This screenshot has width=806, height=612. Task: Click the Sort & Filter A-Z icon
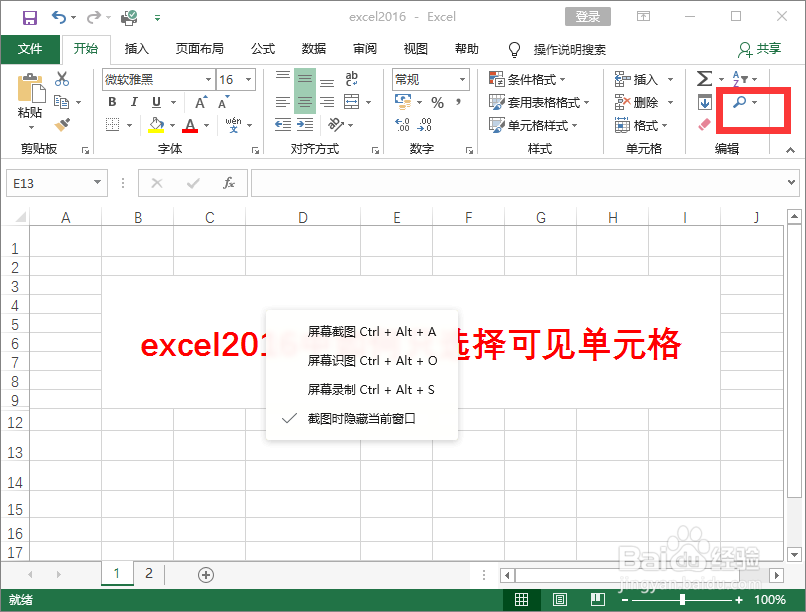click(740, 79)
